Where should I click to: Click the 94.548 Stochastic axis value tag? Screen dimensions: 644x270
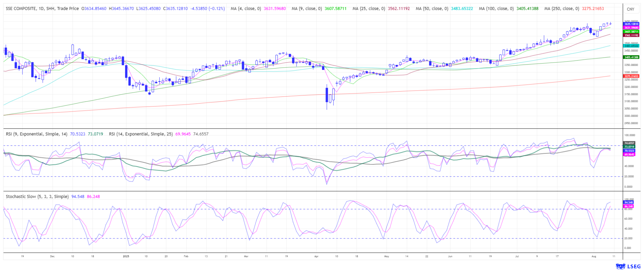pos(629,202)
